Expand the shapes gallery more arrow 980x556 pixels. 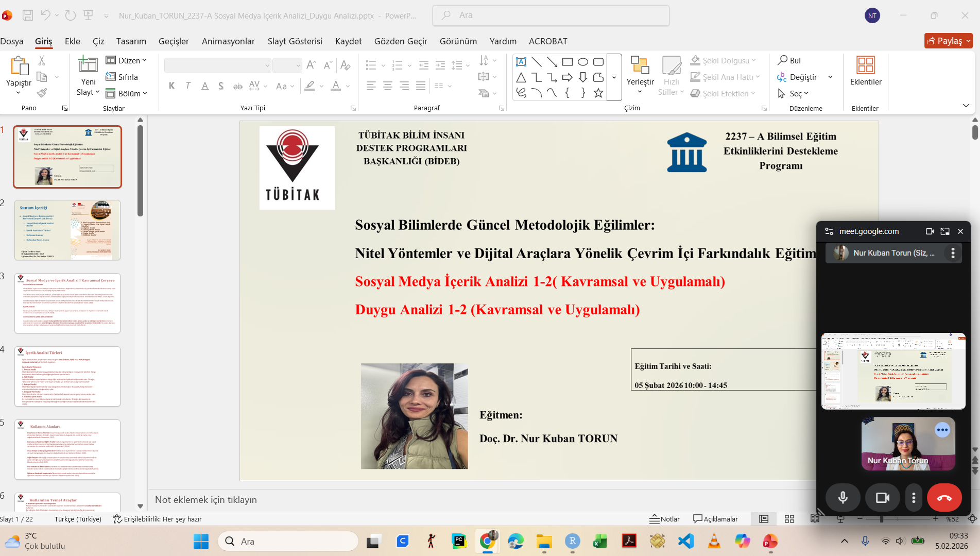(614, 77)
